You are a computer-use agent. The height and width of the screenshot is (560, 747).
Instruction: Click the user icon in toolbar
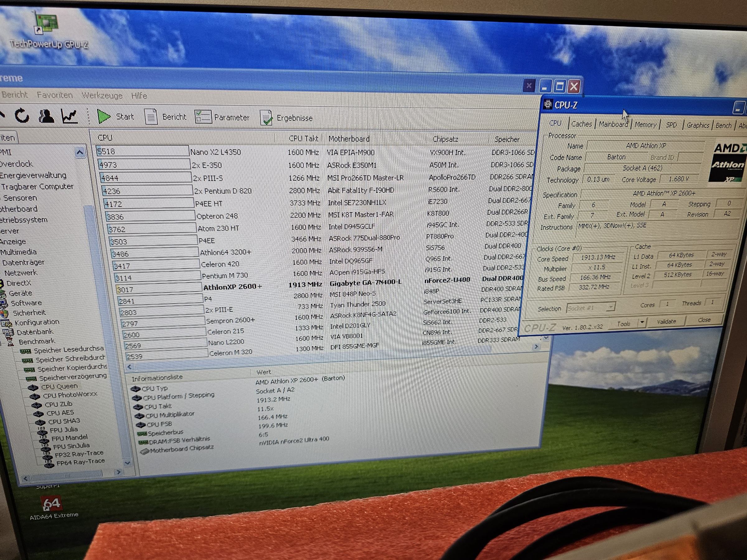46,116
